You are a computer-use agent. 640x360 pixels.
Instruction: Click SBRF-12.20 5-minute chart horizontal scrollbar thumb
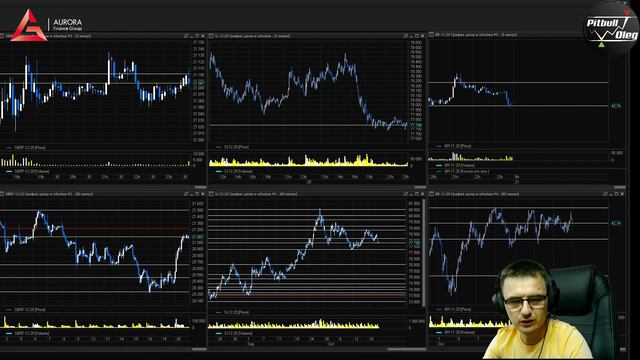click(200, 187)
